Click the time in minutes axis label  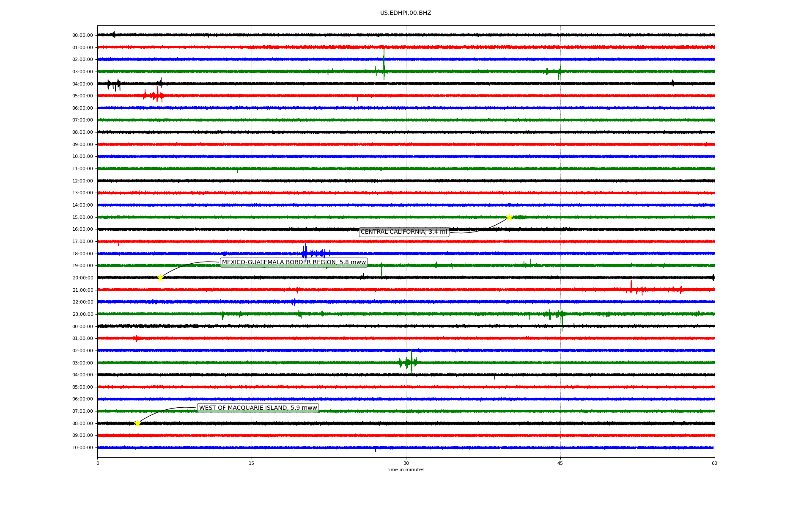pyautogui.click(x=406, y=470)
